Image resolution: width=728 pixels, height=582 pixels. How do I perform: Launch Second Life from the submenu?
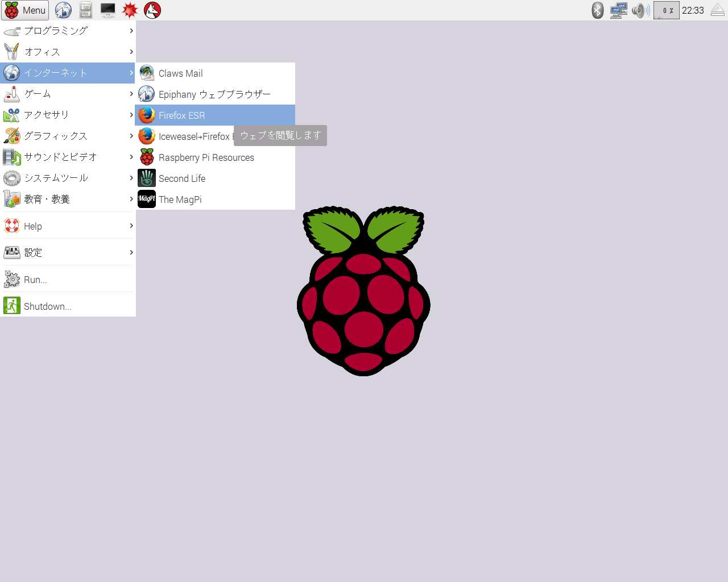point(215,178)
